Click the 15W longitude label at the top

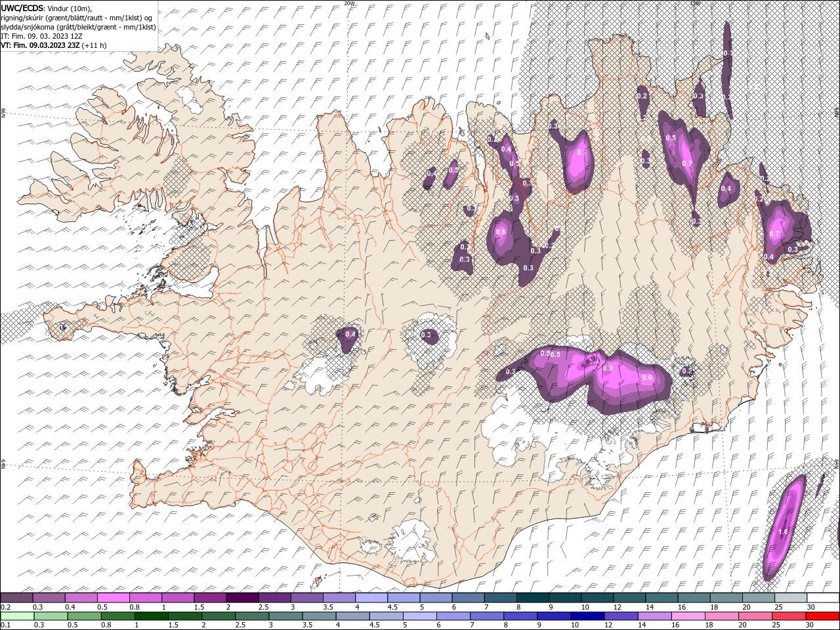tap(695, 3)
